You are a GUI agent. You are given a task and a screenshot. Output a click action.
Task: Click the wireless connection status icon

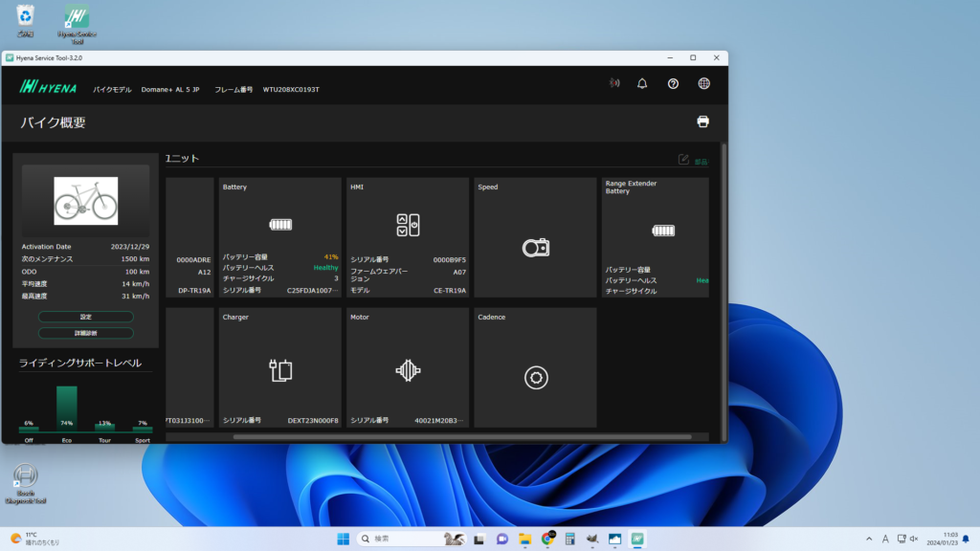(614, 84)
